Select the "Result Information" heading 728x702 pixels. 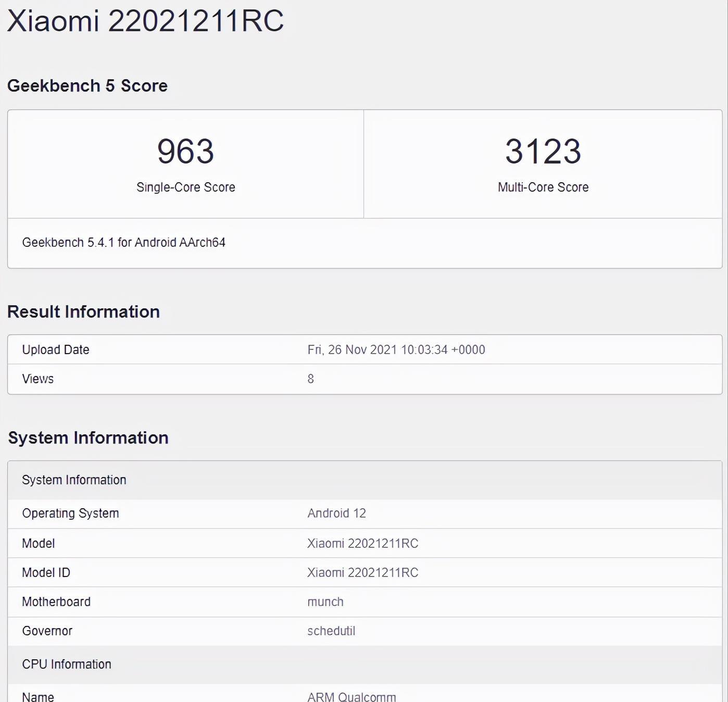83,311
